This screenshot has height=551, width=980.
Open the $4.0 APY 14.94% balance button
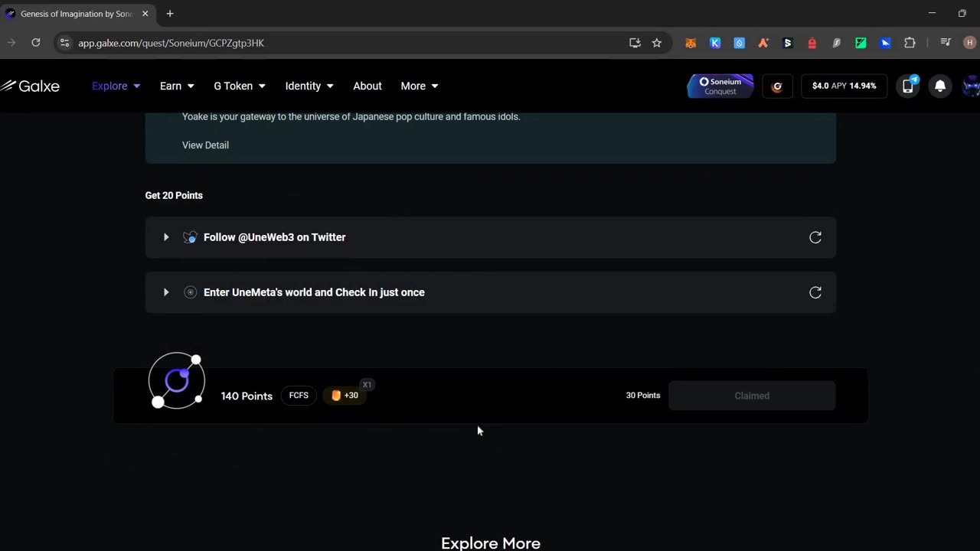(x=844, y=86)
